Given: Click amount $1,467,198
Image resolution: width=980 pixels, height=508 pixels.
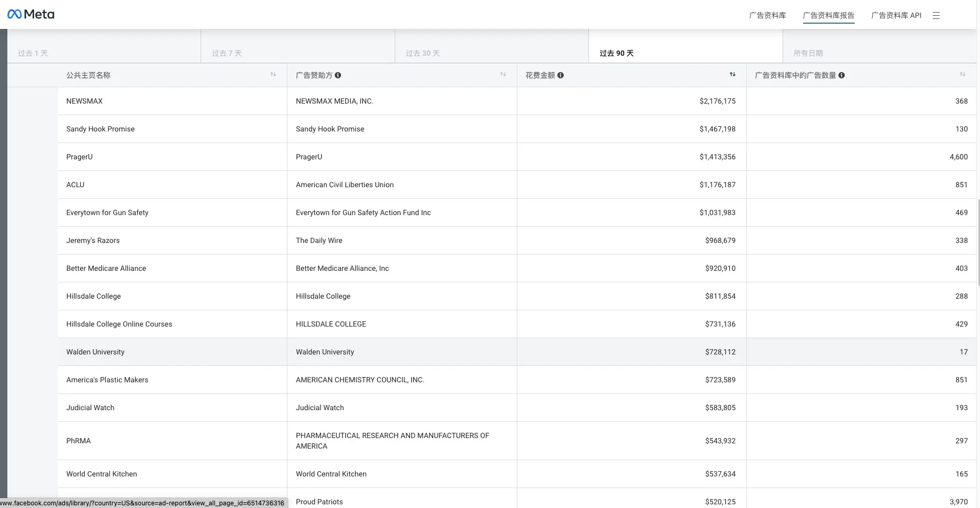Looking at the screenshot, I should [717, 129].
